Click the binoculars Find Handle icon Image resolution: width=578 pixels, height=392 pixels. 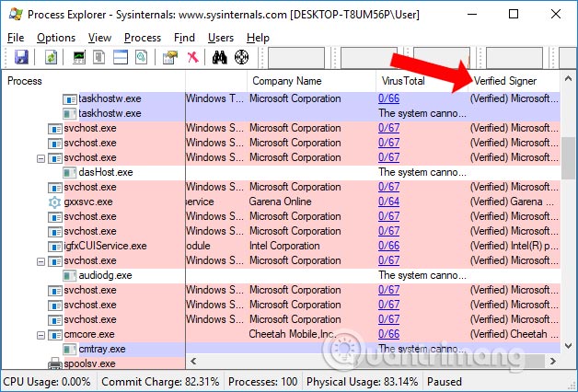point(220,57)
